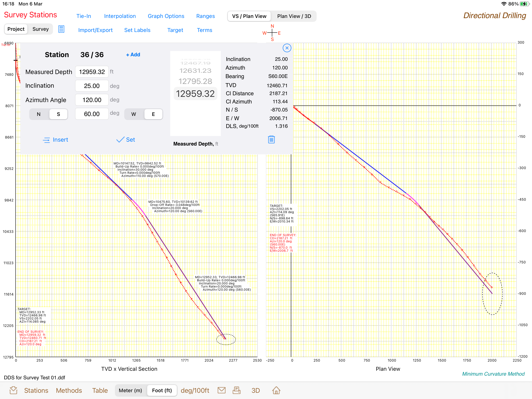The height and width of the screenshot is (399, 532).
Task: Select the N bearing direction
Action: pyautogui.click(x=39, y=114)
